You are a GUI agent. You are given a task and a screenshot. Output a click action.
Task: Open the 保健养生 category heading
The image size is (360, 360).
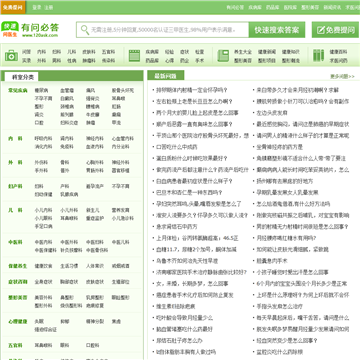coord(18,266)
